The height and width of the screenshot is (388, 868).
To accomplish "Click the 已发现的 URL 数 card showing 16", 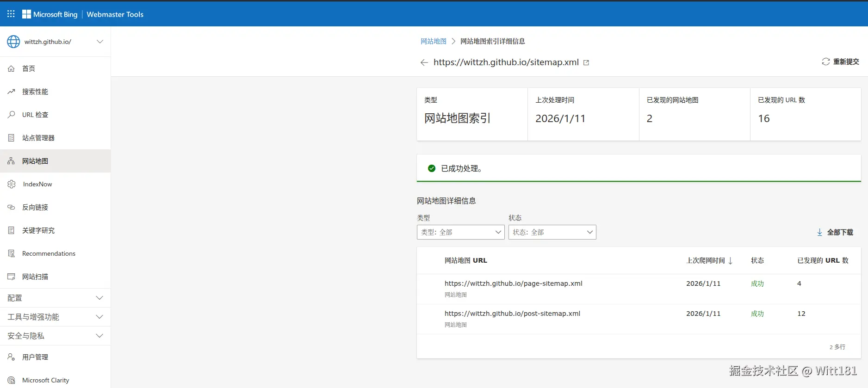I will pos(806,114).
